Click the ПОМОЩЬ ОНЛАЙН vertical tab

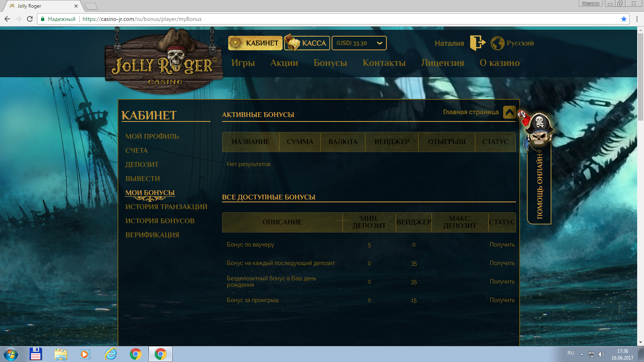539,186
